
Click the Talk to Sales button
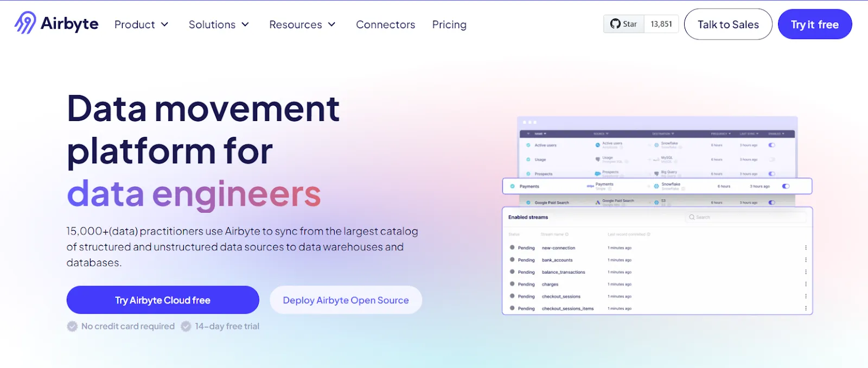[728, 24]
